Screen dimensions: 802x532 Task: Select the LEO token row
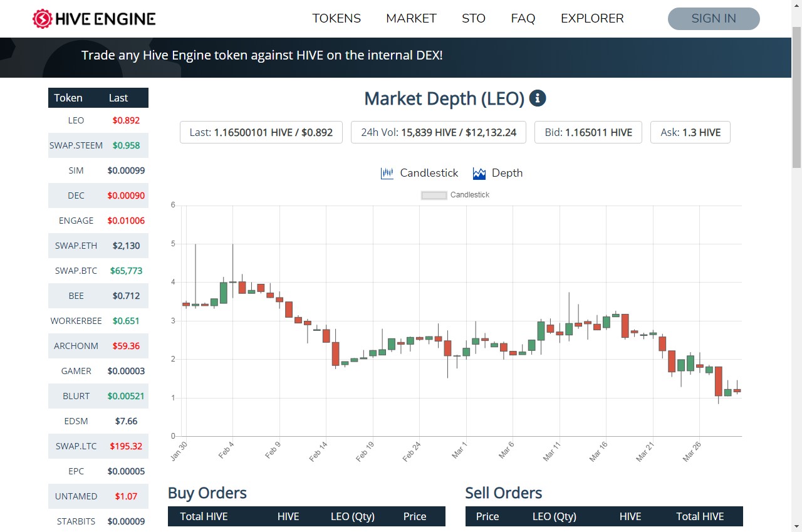tap(98, 120)
